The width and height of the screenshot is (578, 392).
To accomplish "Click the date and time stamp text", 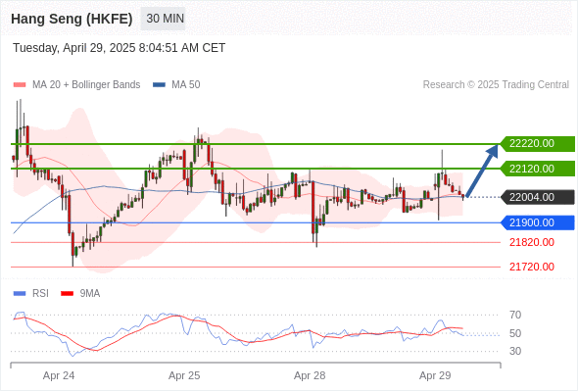I will [x=120, y=48].
